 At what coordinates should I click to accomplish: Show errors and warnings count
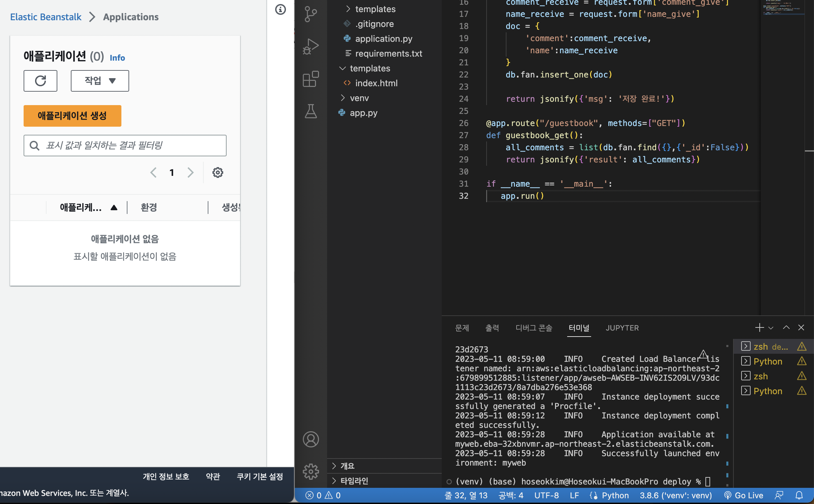(x=323, y=495)
